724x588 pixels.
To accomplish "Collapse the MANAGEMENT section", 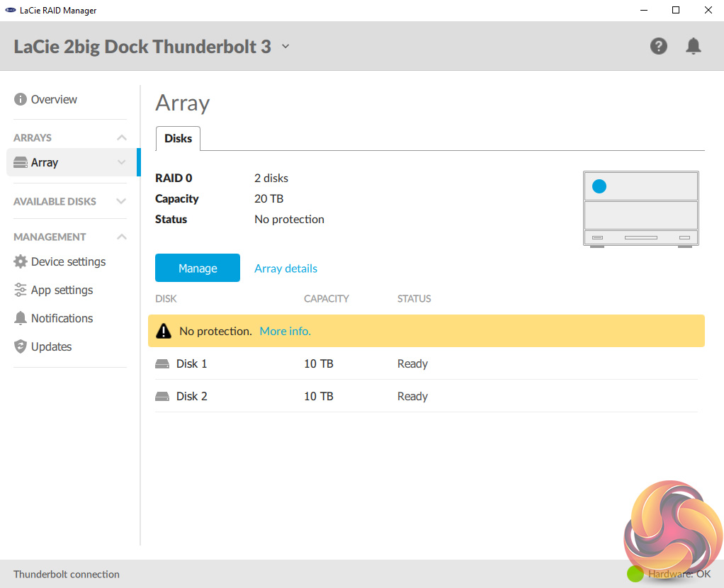I will 121,237.
